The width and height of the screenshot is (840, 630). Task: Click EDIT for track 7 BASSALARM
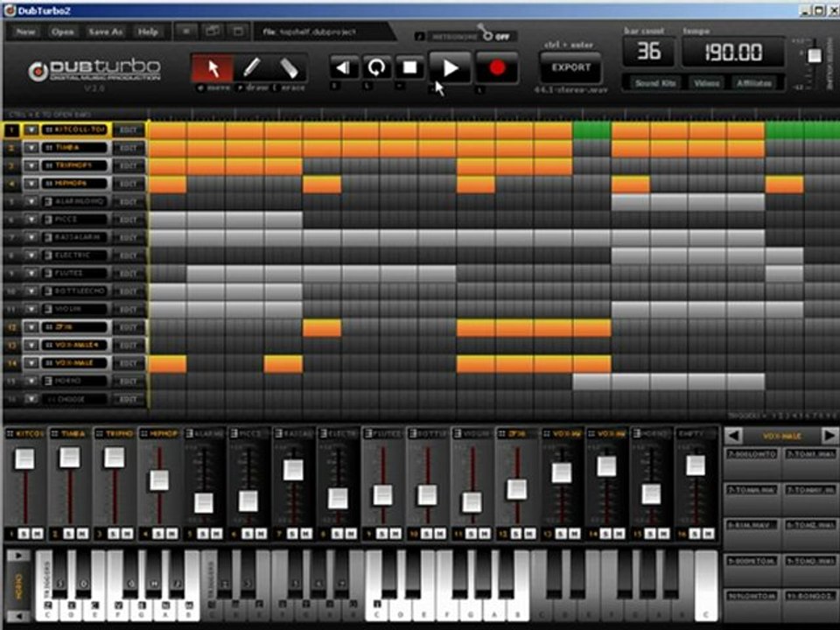click(x=129, y=237)
